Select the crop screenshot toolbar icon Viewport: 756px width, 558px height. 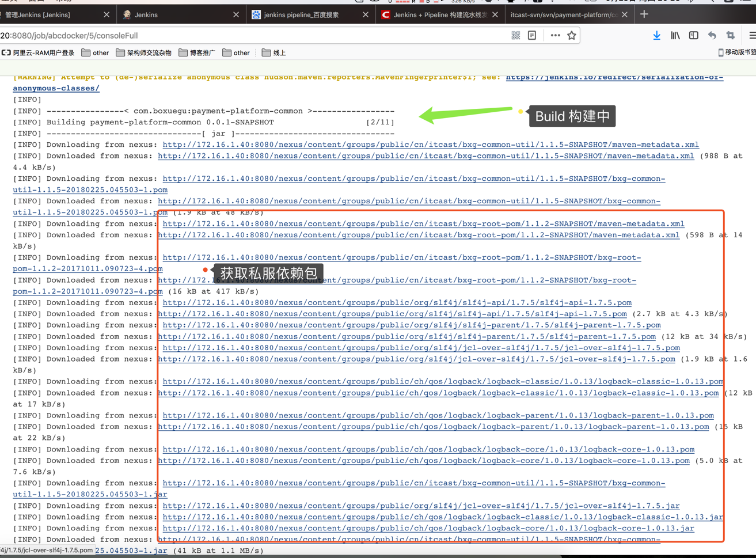coord(731,36)
